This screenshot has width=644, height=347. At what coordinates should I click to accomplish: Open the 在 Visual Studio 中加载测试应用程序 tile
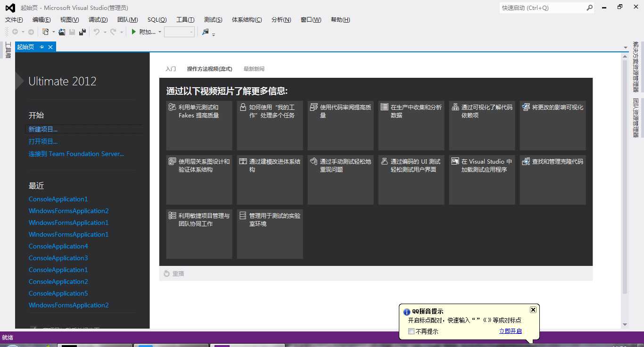pos(482,180)
